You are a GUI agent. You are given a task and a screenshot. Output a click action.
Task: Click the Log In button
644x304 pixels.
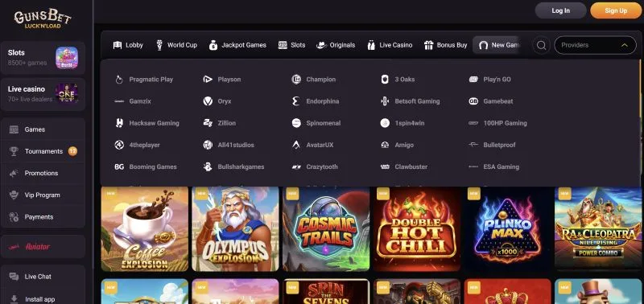pyautogui.click(x=560, y=10)
